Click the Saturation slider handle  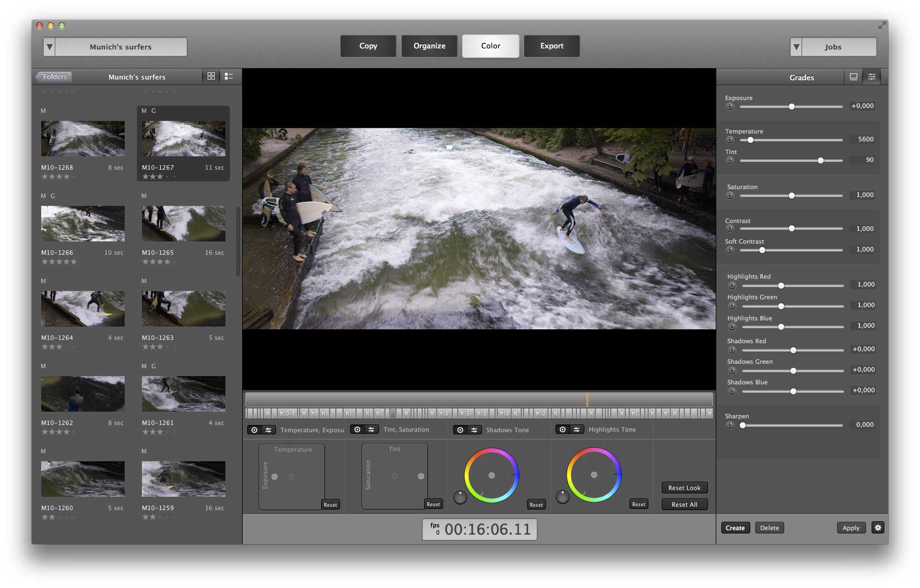[x=791, y=196]
